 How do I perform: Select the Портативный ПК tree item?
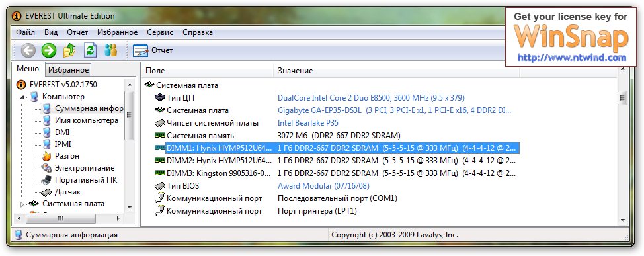[86, 180]
